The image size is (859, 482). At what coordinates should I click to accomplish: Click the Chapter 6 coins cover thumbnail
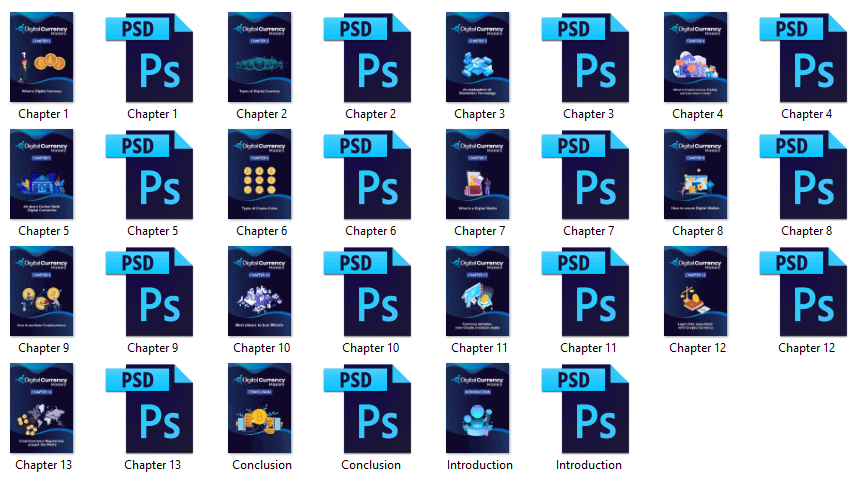[x=260, y=174]
